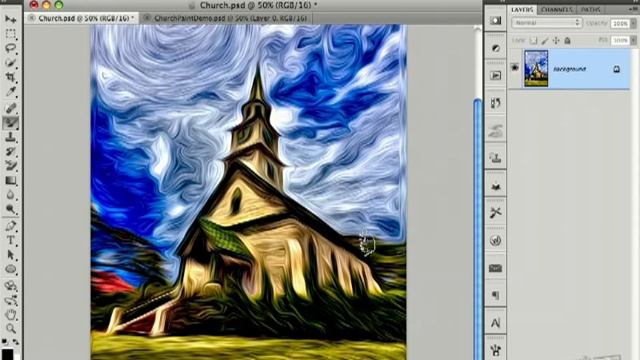Click the Fill value field

[x=620, y=40]
